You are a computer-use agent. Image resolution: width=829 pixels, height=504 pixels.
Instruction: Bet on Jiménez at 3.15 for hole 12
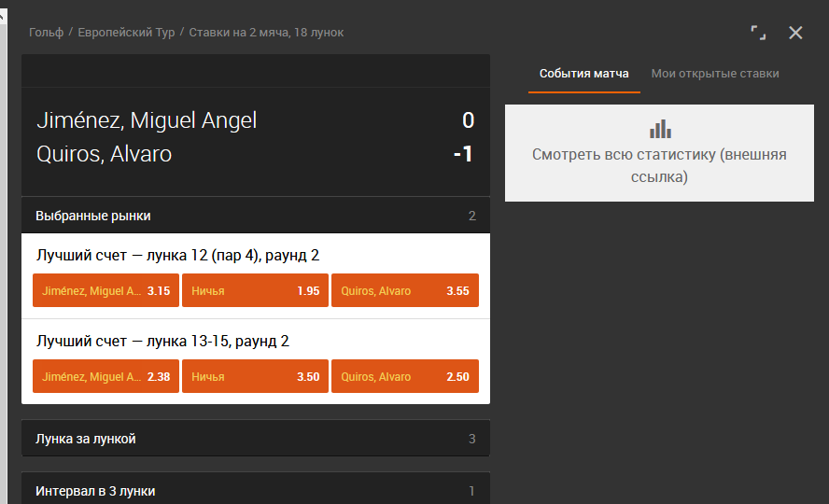click(x=105, y=290)
